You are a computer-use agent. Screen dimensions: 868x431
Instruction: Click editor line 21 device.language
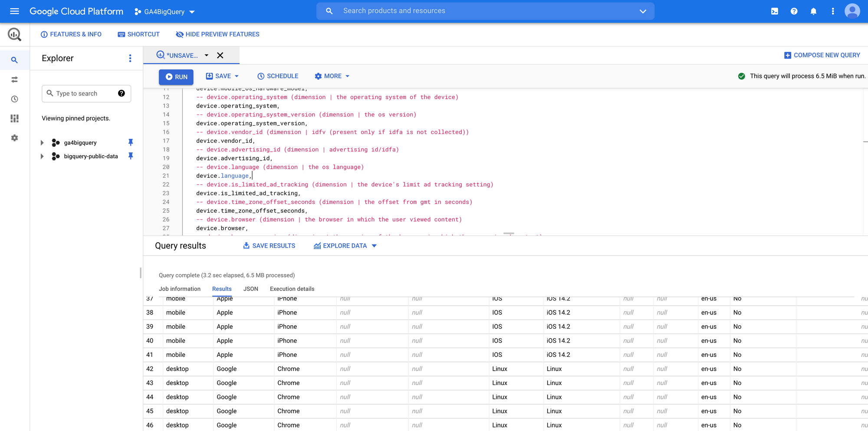224,176
